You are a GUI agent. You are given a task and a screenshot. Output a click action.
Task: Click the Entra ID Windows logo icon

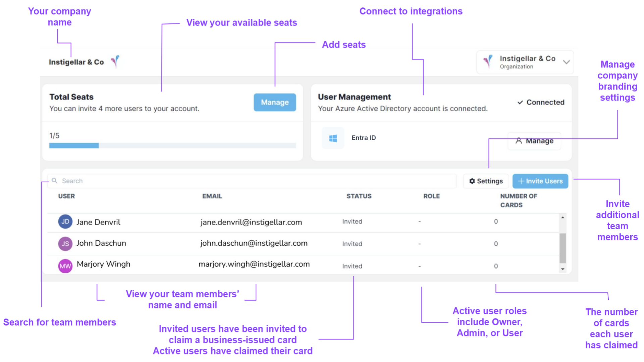pyautogui.click(x=333, y=138)
